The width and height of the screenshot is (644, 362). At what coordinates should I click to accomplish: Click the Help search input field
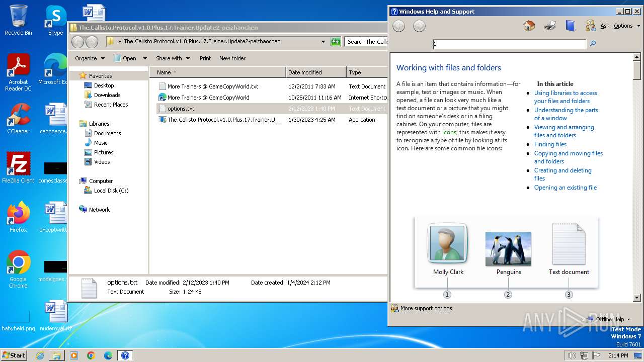(x=509, y=44)
